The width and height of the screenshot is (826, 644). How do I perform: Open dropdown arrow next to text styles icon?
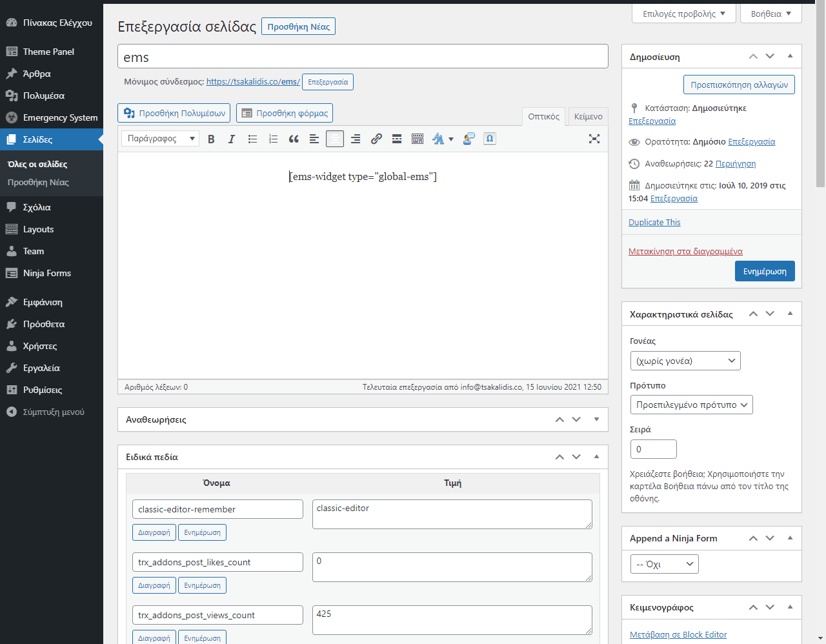(451, 139)
